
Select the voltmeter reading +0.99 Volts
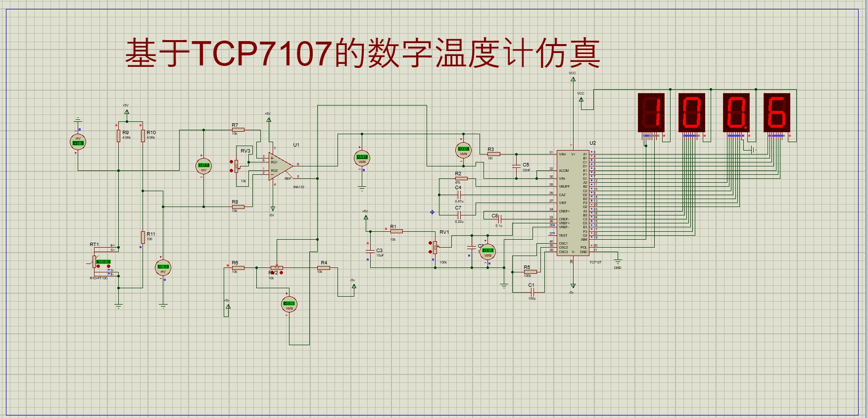click(x=289, y=305)
